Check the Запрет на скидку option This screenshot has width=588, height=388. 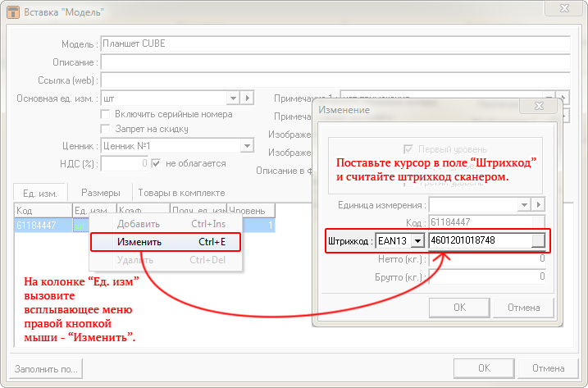[x=105, y=129]
